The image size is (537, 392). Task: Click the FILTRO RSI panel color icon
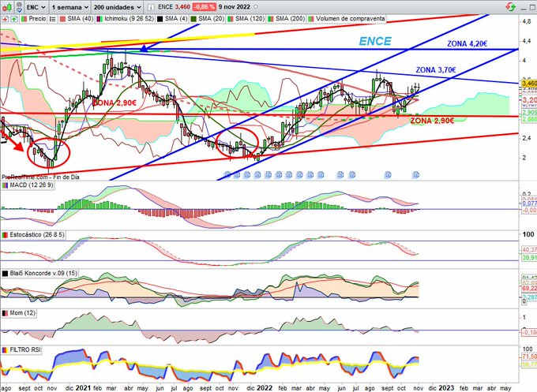(x=5, y=350)
